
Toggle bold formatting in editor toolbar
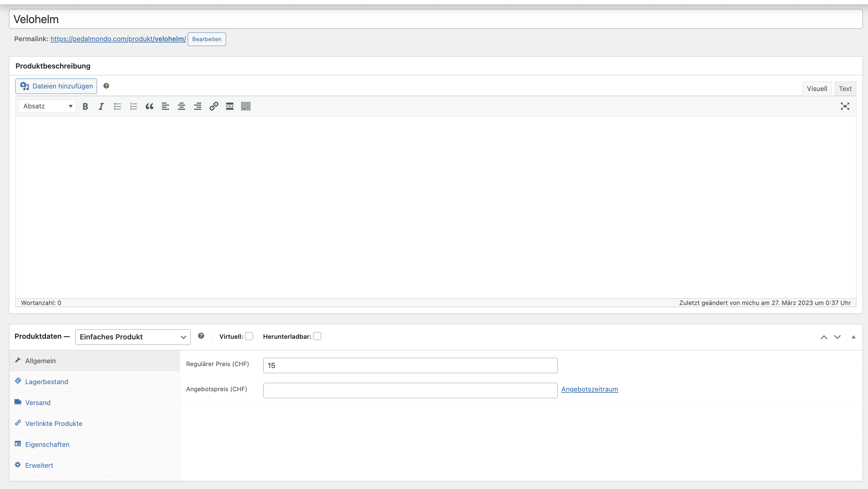(x=85, y=106)
